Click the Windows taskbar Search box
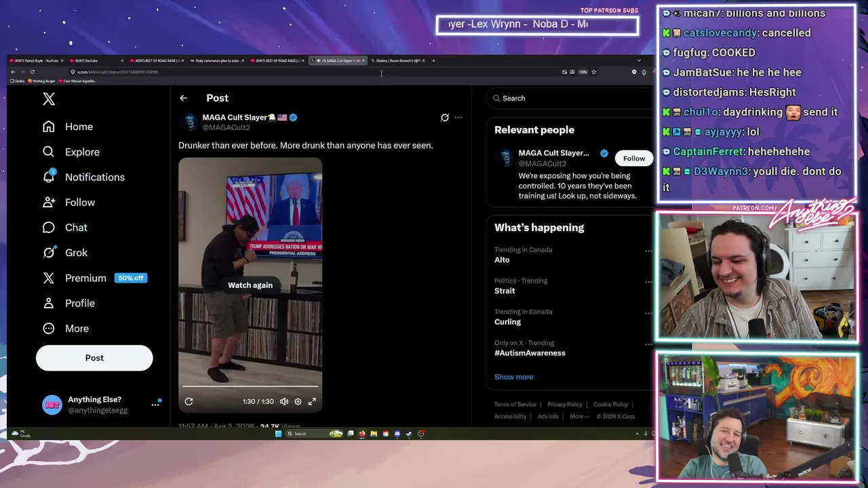868x488 pixels. point(313,434)
